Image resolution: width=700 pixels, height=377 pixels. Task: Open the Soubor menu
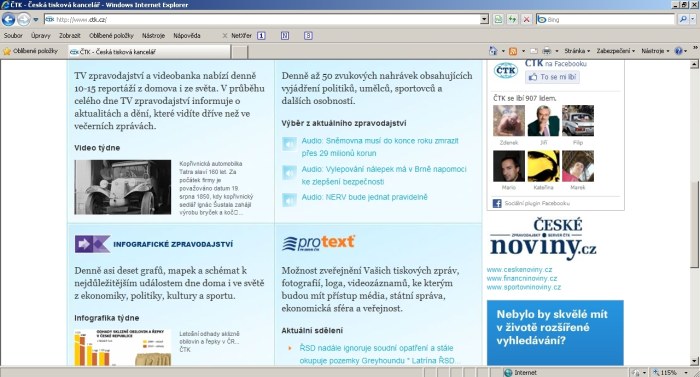pos(13,36)
